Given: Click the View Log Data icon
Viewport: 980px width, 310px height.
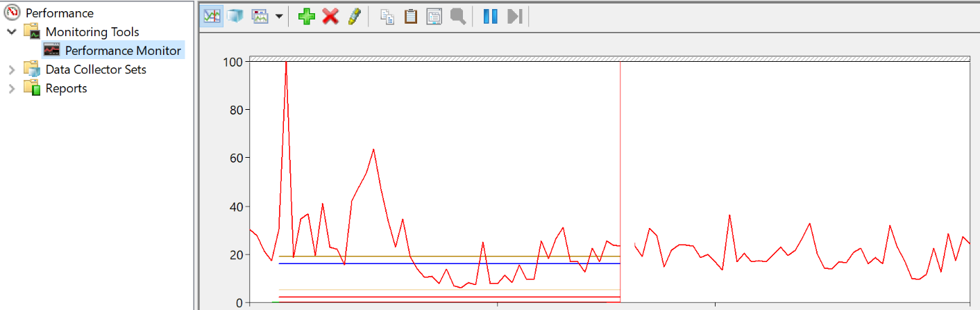Looking at the screenshot, I should point(235,17).
